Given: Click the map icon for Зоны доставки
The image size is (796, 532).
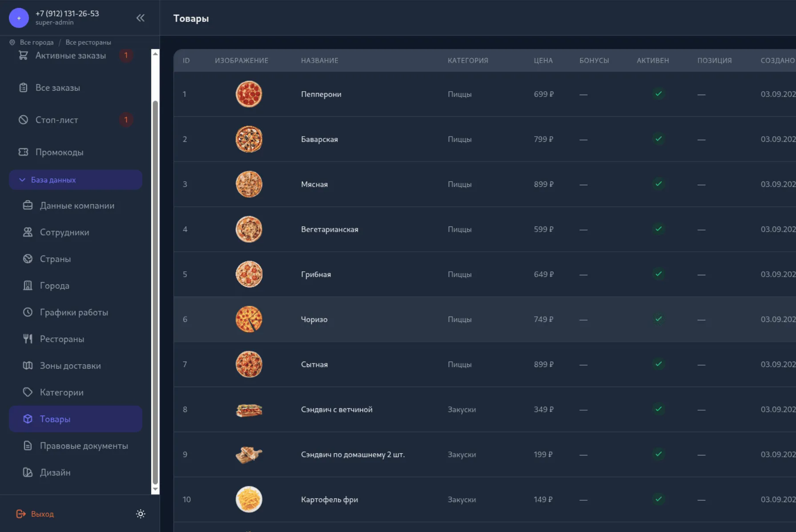Looking at the screenshot, I should coord(28,366).
